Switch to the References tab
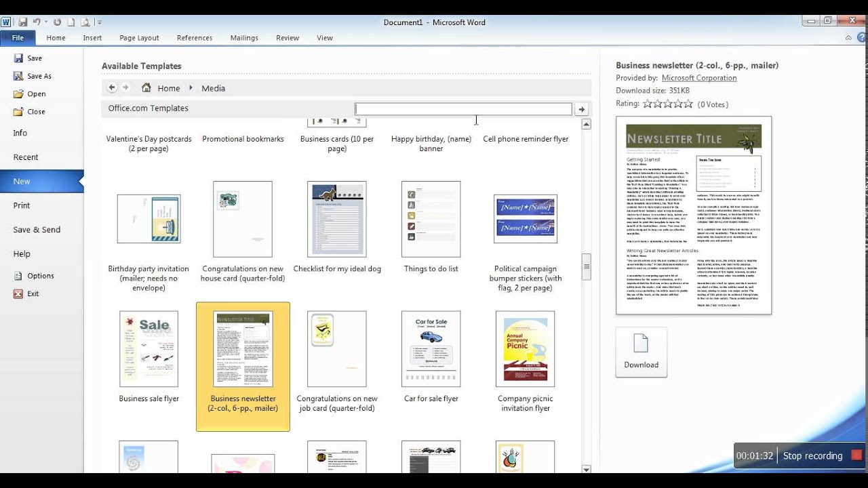The width and height of the screenshot is (868, 488). point(195,38)
